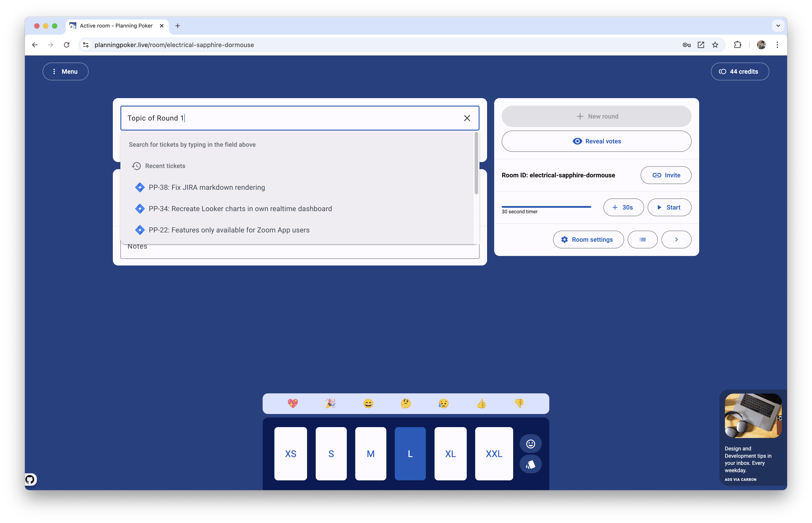Click the Recent tickets history icon
The width and height of the screenshot is (812, 523).
click(x=136, y=166)
